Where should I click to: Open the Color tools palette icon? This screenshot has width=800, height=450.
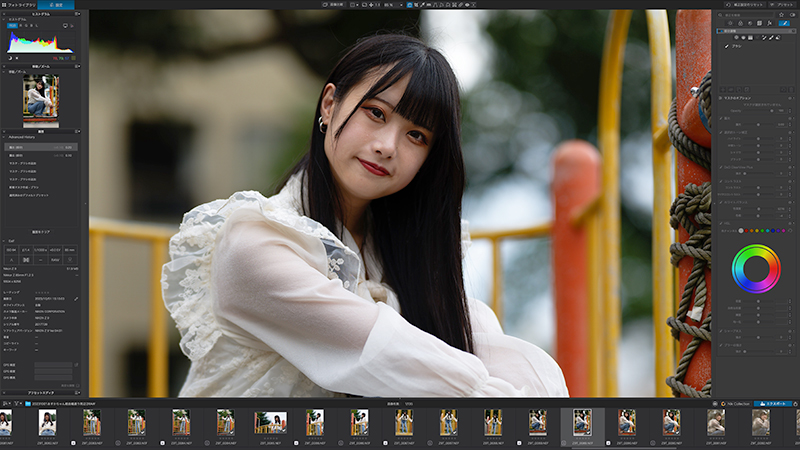coord(740,23)
